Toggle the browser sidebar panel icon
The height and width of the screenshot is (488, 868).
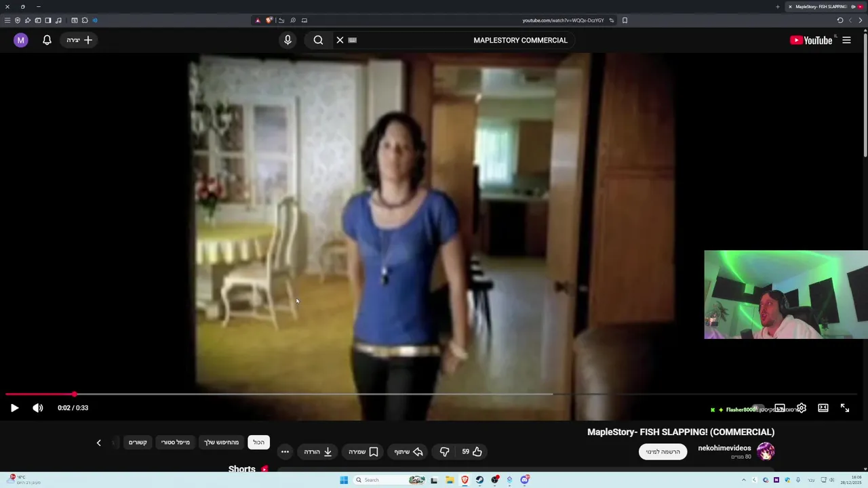pos(48,20)
